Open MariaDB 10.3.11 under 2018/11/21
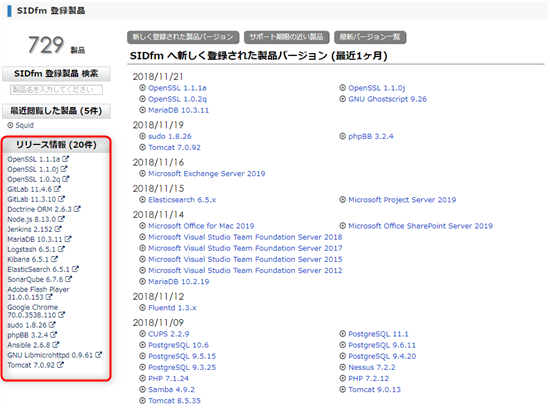Screen dimensions: 550x408 pyautogui.click(x=179, y=110)
